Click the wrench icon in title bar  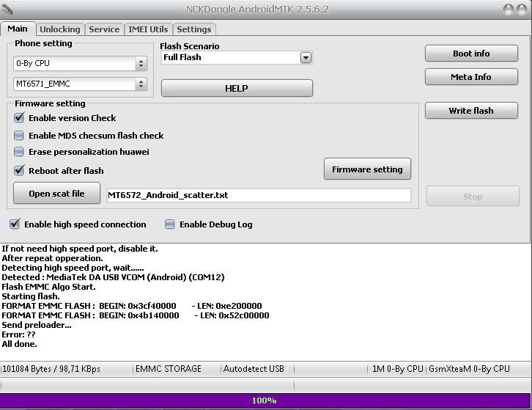point(7,10)
